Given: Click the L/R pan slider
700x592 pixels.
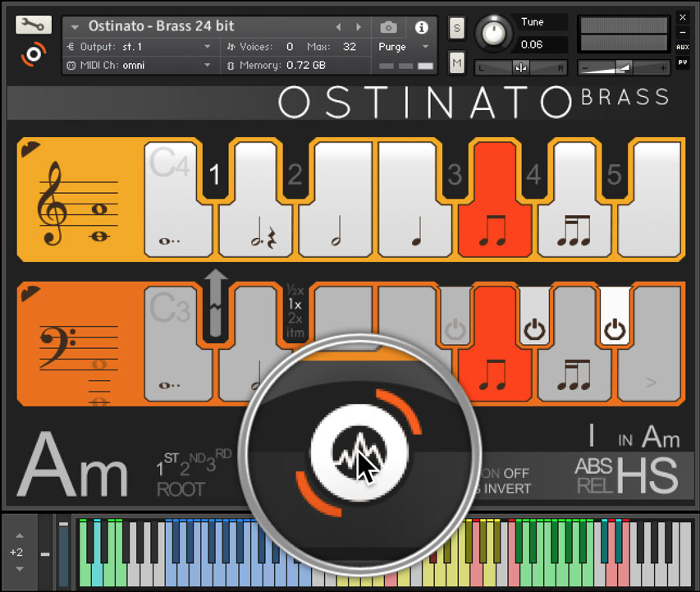Looking at the screenshot, I should [x=520, y=68].
